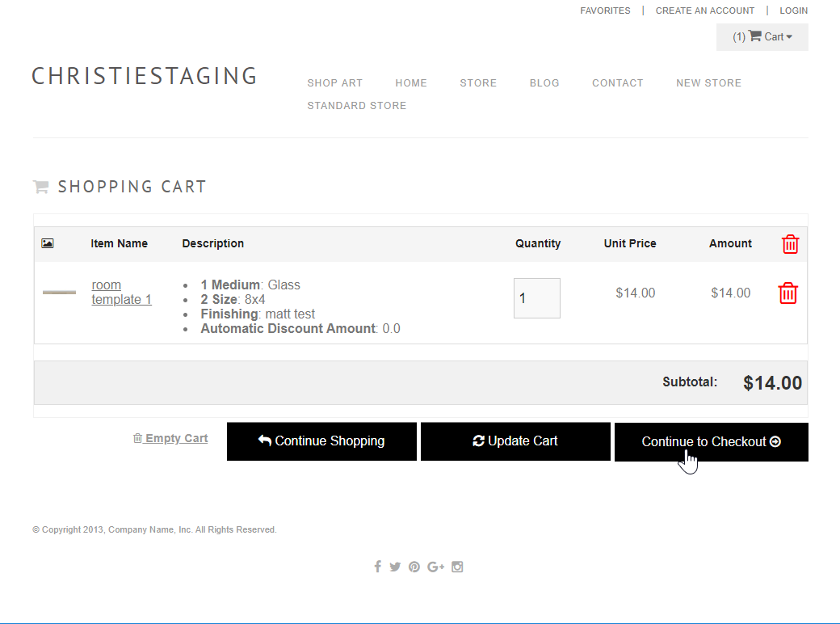Select the room template 1 thumbnail
This screenshot has height=624, width=840.
click(59, 292)
